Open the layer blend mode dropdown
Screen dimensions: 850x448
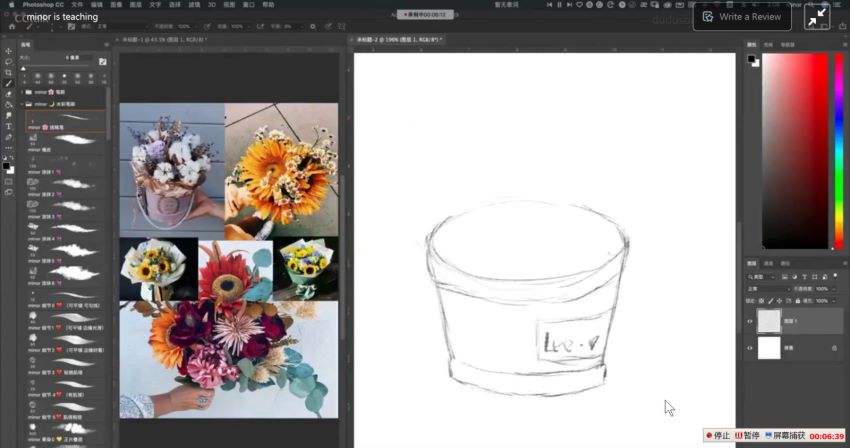point(768,289)
